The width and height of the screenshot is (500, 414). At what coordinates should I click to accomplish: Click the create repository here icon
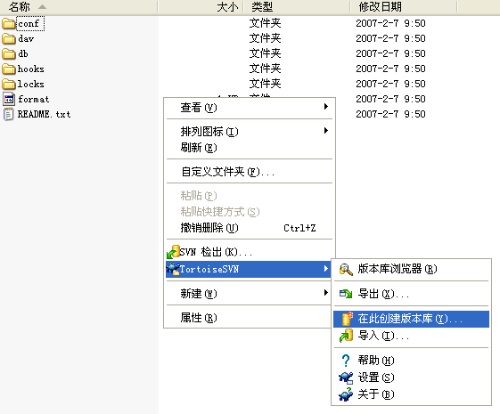point(347,319)
